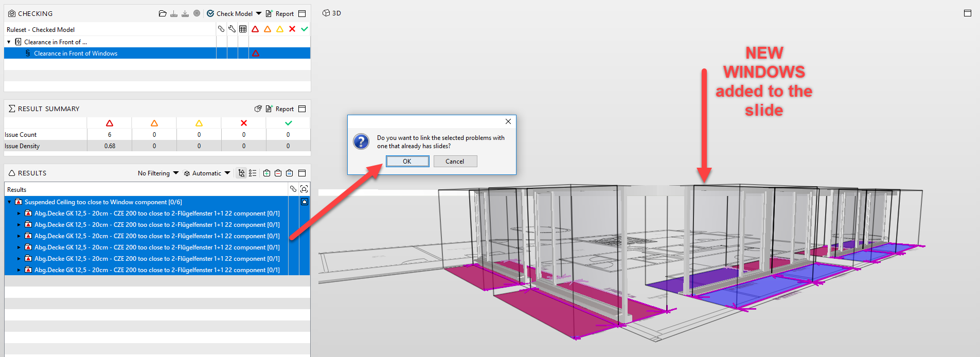Click the Issue Count value 6
980x357 pixels.
point(110,134)
